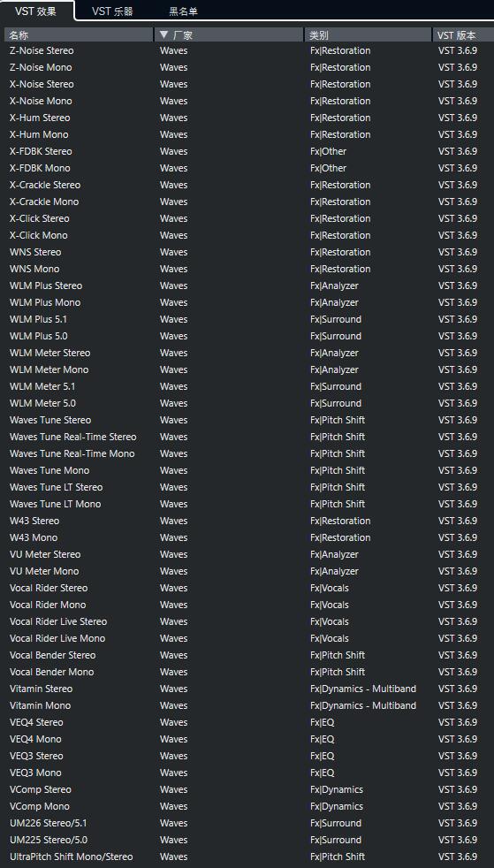This screenshot has height=868, width=494.
Task: Sort list by 类别 column header
Action: pos(368,34)
